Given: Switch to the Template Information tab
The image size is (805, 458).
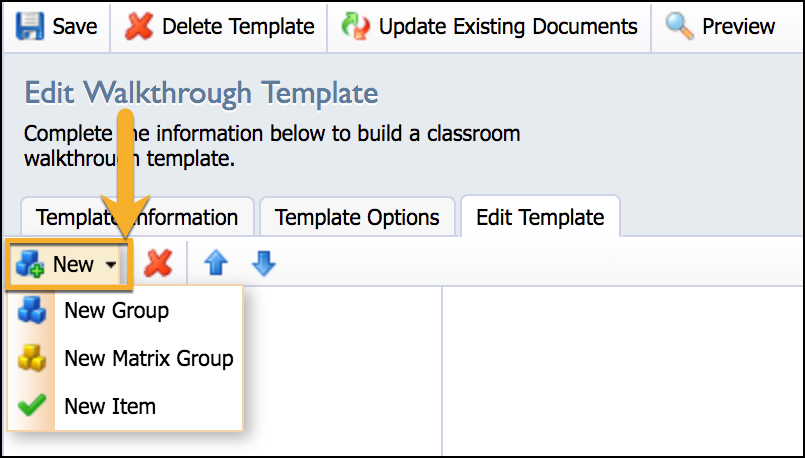Looking at the screenshot, I should (137, 218).
